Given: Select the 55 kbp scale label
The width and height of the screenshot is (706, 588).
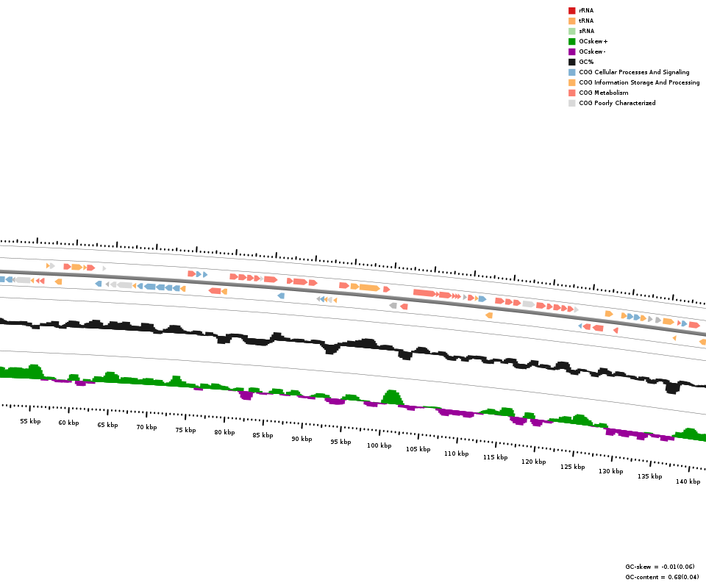Looking at the screenshot, I should [30, 421].
